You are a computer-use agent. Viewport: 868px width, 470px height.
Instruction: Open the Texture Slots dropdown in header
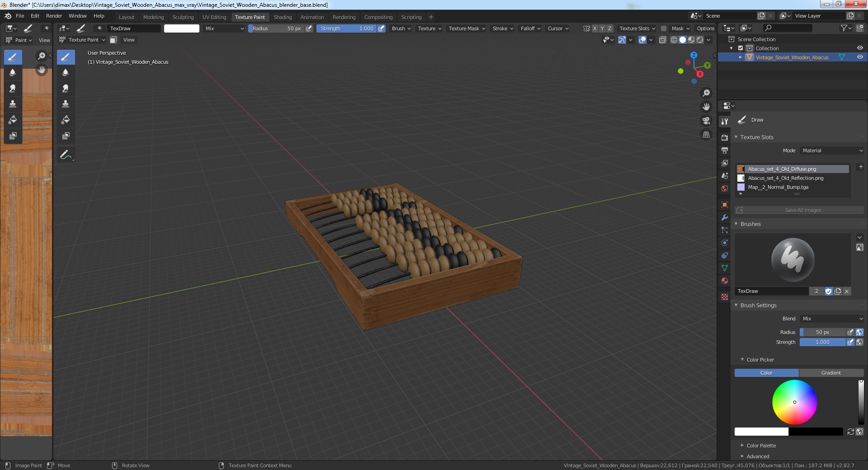(x=637, y=28)
